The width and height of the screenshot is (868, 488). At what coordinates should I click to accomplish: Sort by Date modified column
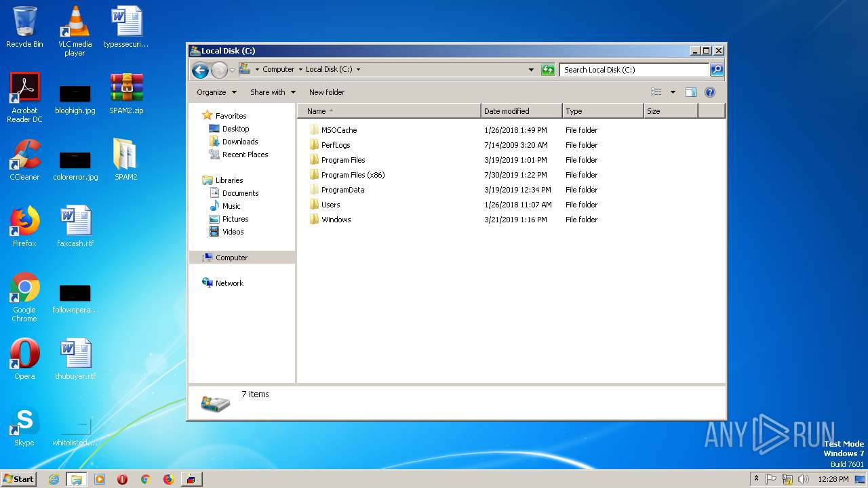pyautogui.click(x=522, y=111)
